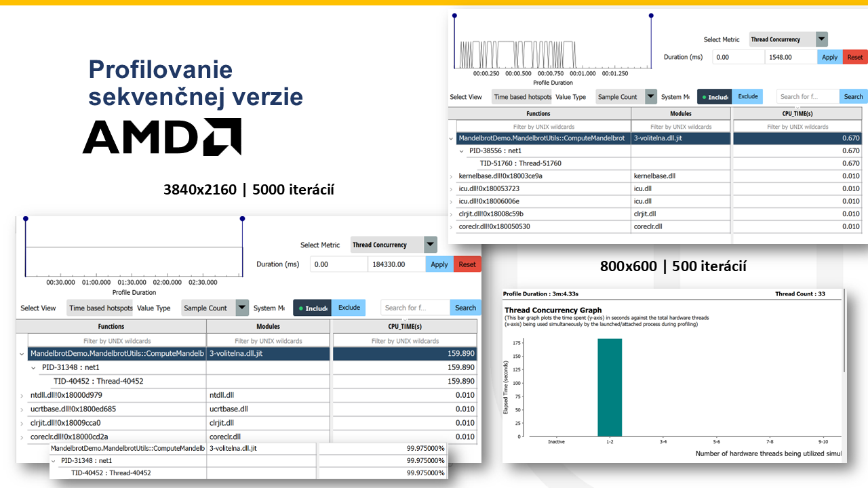Image resolution: width=868 pixels, height=488 pixels.
Task: Click the CPU_TIME wildcard filter in the upper-right panel
Action: 797,127
